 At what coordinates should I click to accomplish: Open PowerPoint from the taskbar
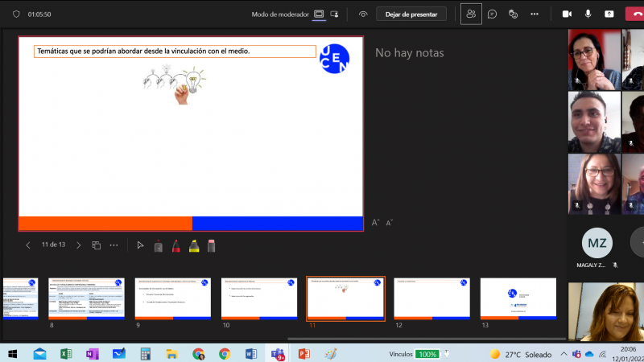tap(303, 354)
